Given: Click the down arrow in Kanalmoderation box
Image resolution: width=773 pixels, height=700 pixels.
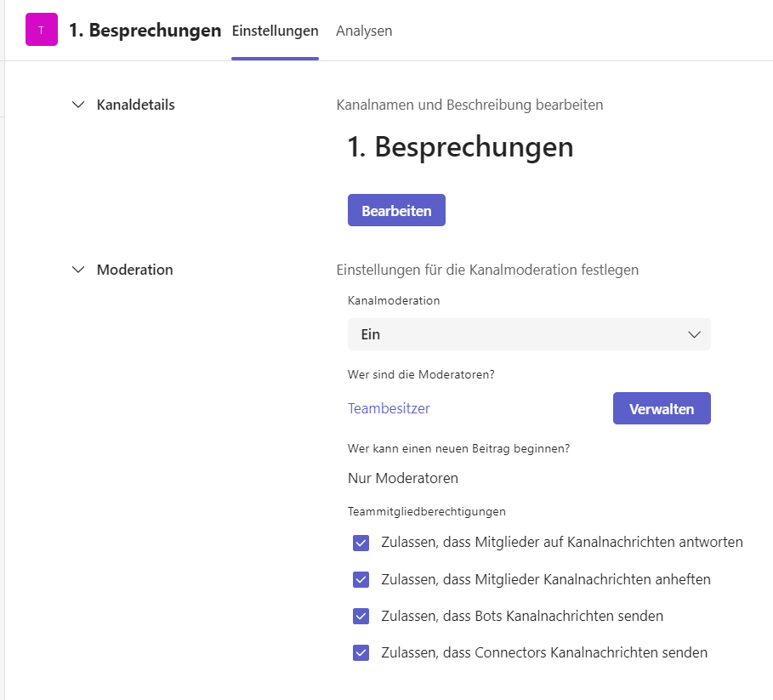Looking at the screenshot, I should tap(694, 334).
